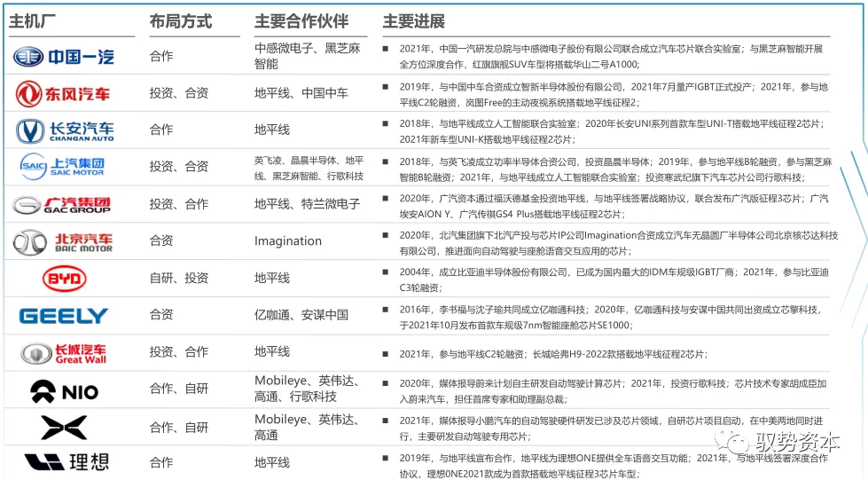Click the red BYD logo
This screenshot has width=868, height=480.
click(64, 279)
